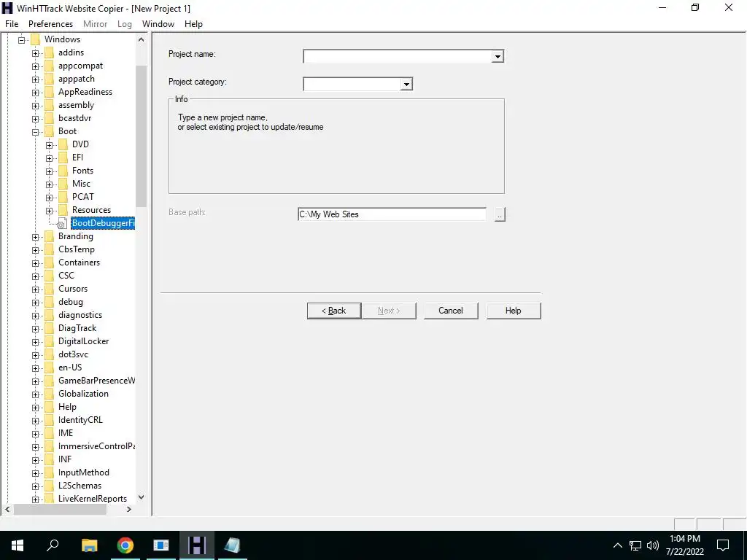Image resolution: width=747 pixels, height=560 pixels.
Task: Launch Google Chrome from the taskbar
Action: tap(125, 545)
